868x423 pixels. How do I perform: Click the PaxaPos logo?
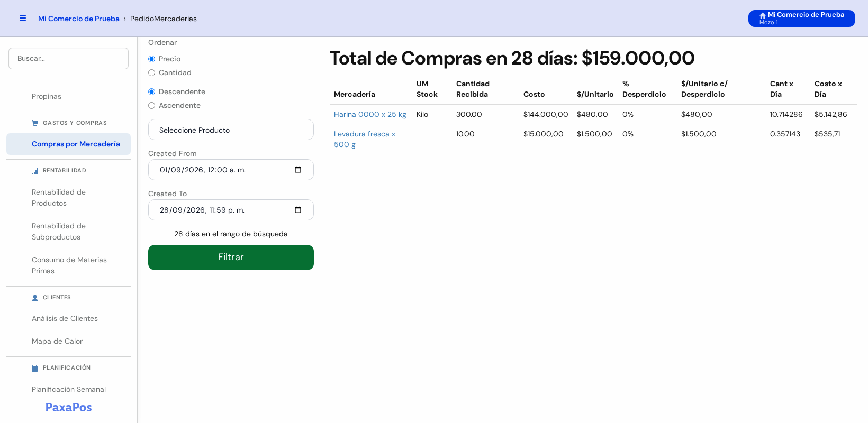(x=69, y=407)
